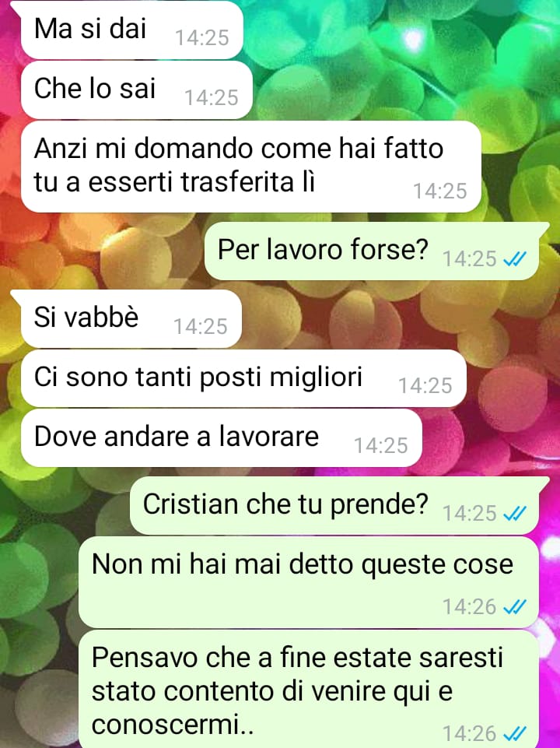The height and width of the screenshot is (748, 560).
Task: Tap the timestamp on "Dove andare a lavorare"
Action: tap(381, 445)
